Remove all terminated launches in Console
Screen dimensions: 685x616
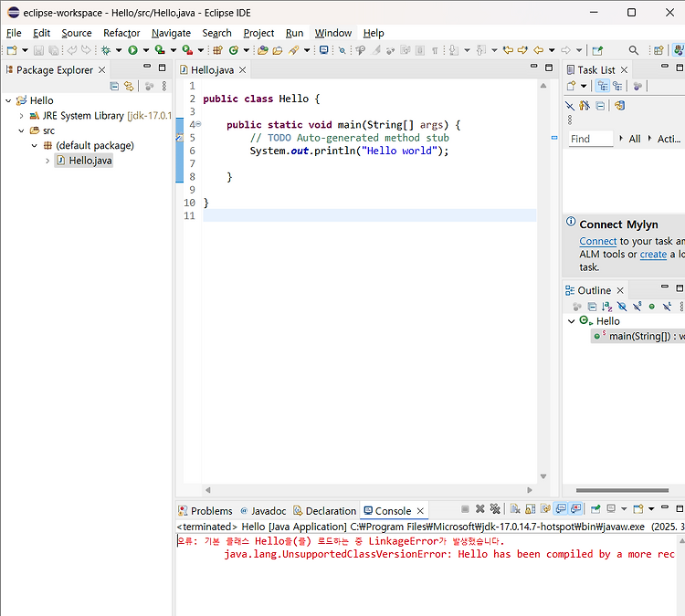[495, 509]
